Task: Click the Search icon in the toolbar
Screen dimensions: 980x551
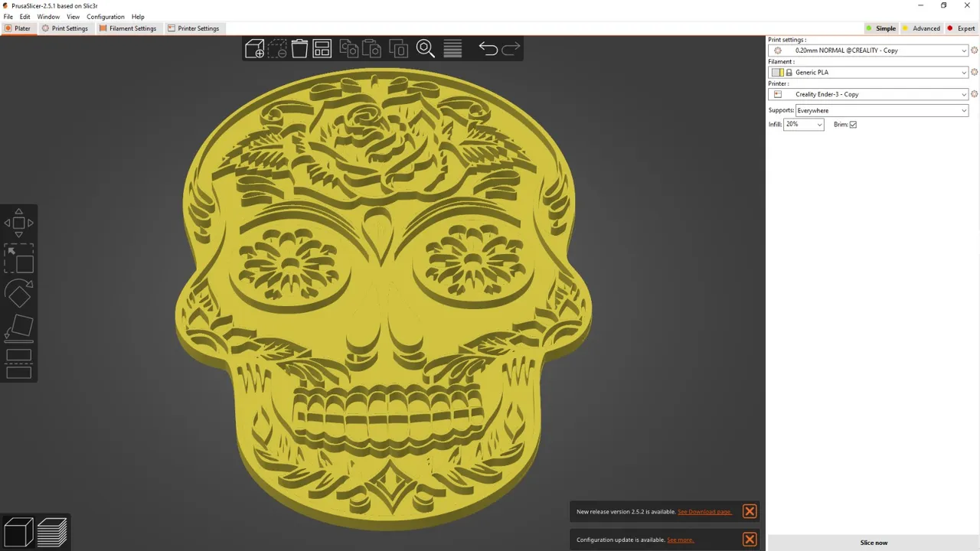Action: tap(426, 48)
